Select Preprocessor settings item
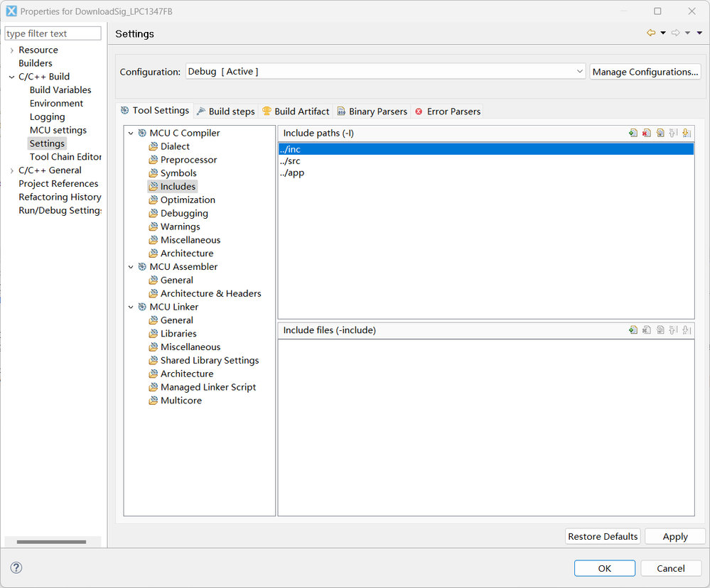 (188, 160)
